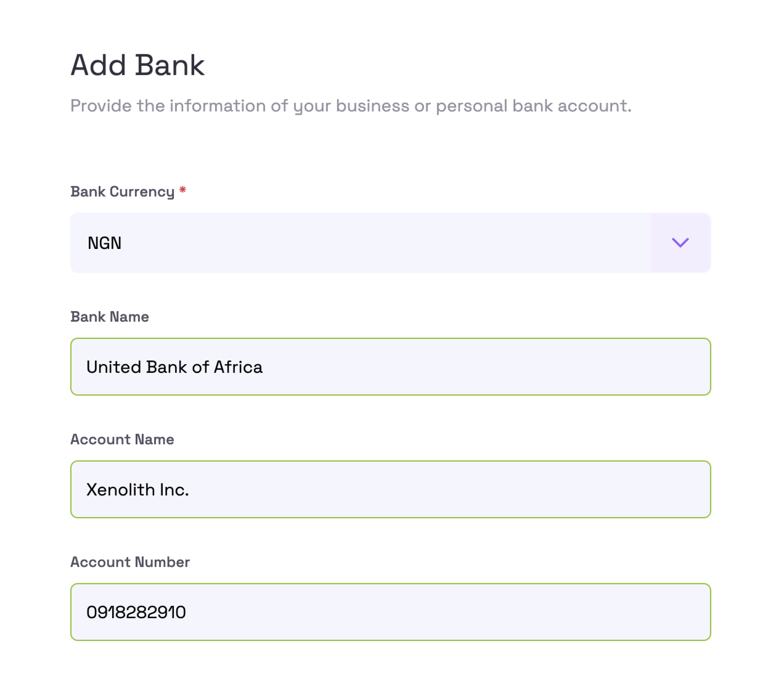
Task: Click the subtitle about bank account information
Action: point(351,106)
